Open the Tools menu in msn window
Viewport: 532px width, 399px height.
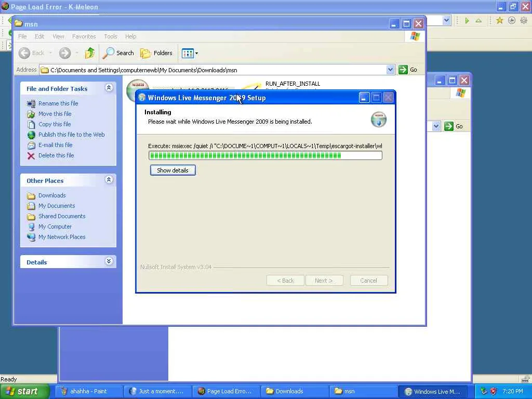tap(110, 36)
